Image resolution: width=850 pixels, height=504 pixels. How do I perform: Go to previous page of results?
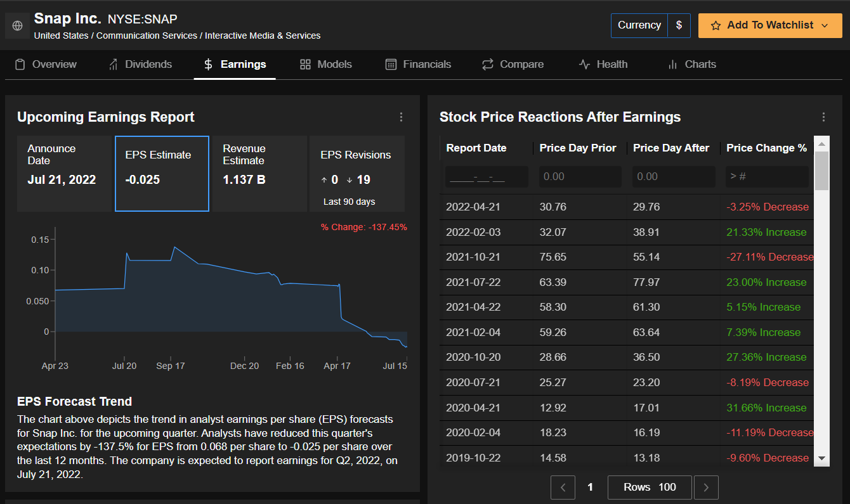click(x=563, y=488)
